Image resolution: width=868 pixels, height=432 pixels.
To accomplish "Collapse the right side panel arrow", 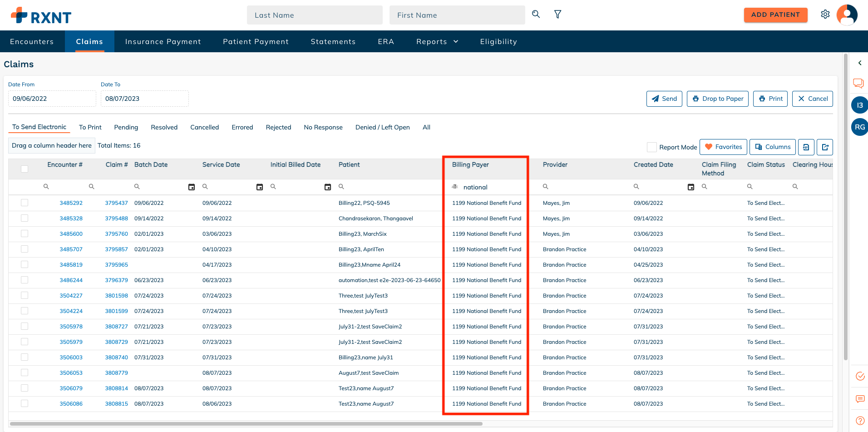I will 860,63.
